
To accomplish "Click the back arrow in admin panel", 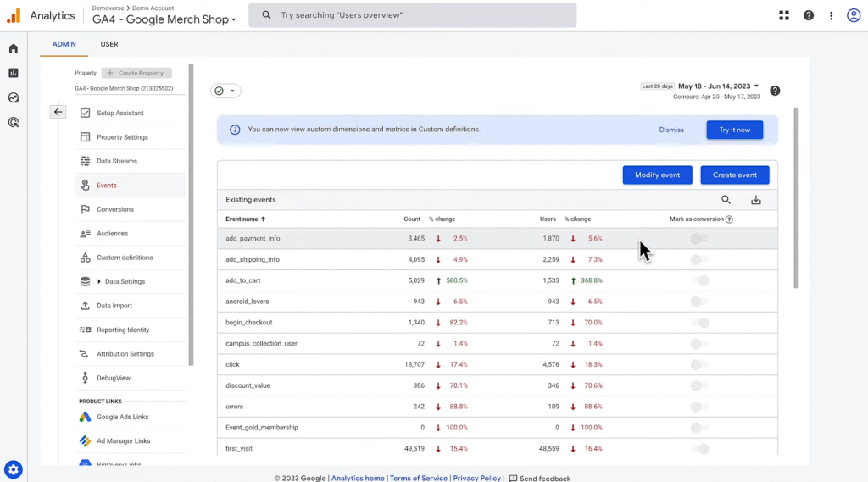I will point(58,112).
